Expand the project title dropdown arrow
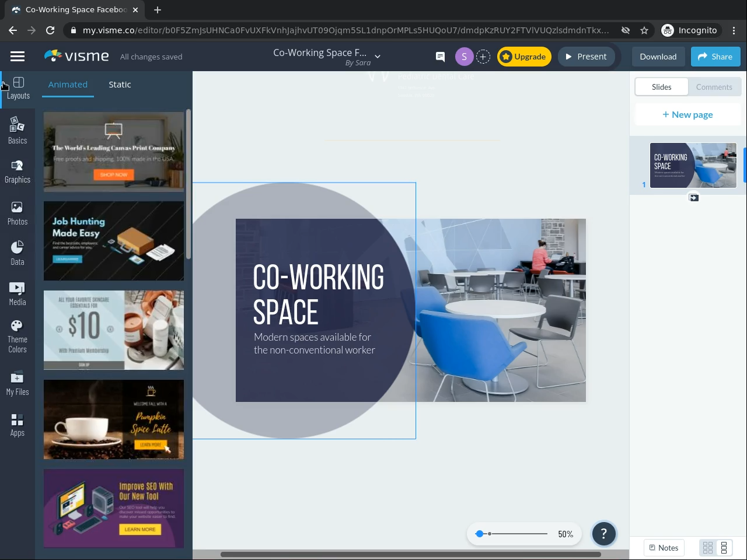This screenshot has width=747, height=560. (378, 57)
